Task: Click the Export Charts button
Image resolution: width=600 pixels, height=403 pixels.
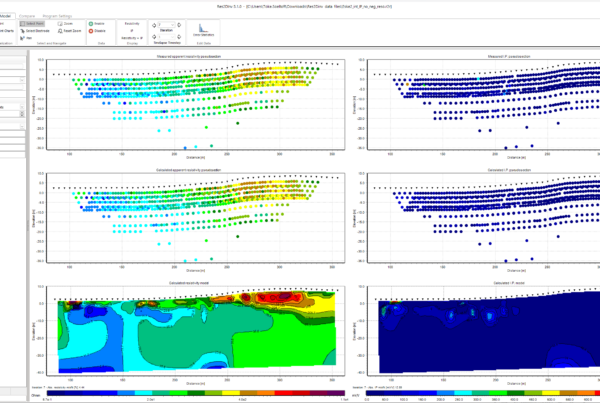Action: tap(10, 31)
